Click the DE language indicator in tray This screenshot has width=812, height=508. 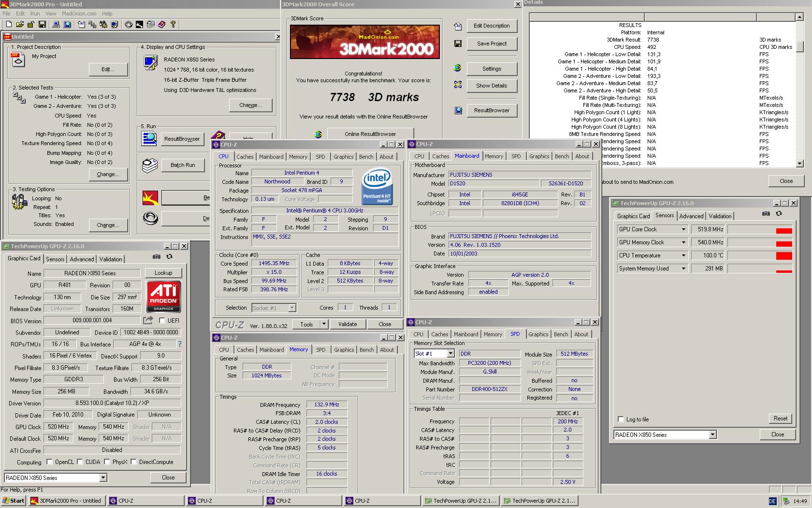tap(772, 501)
